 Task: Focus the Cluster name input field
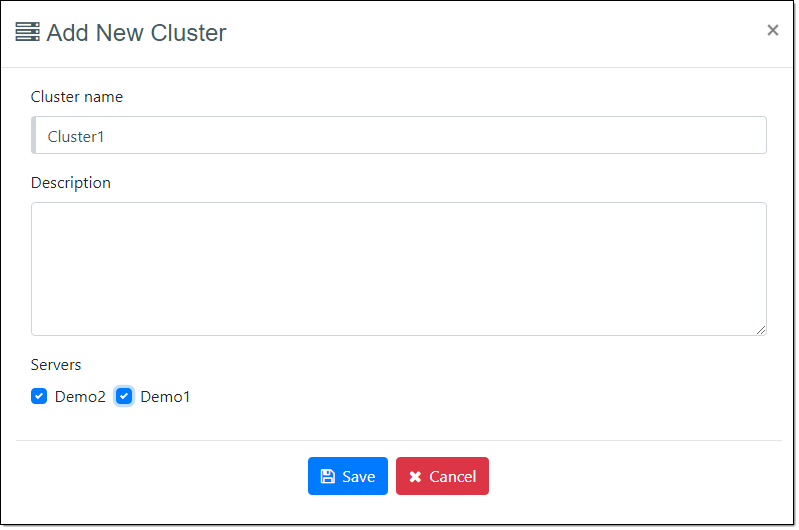pos(400,135)
